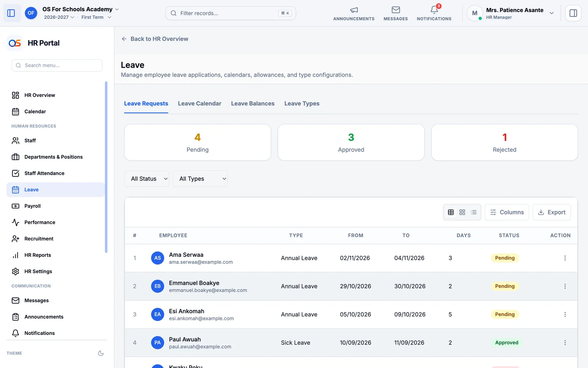The height and width of the screenshot is (368, 588).
Task: Switch to table view layout
Action: 451,212
